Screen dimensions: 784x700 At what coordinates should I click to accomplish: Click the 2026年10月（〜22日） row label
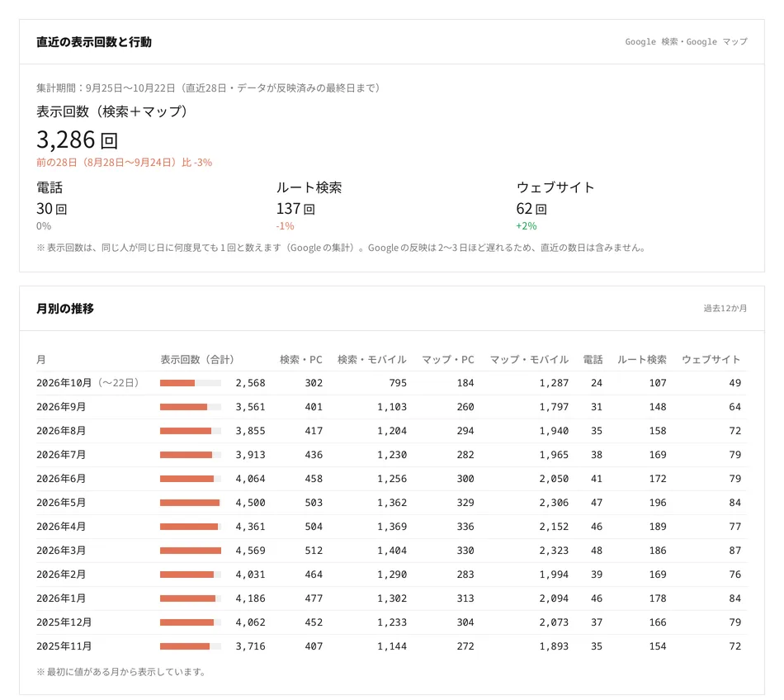pyautogui.click(x=87, y=383)
